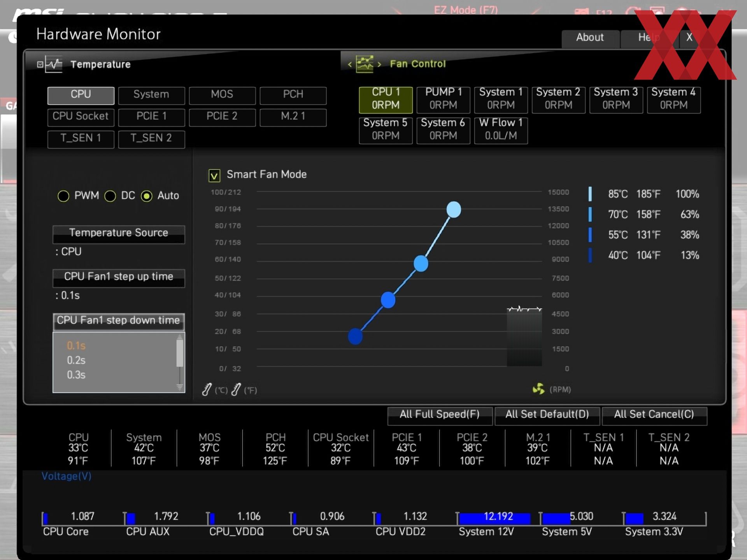Click the CPU Core voltage bar
The image size is (747, 560).
click(46, 518)
